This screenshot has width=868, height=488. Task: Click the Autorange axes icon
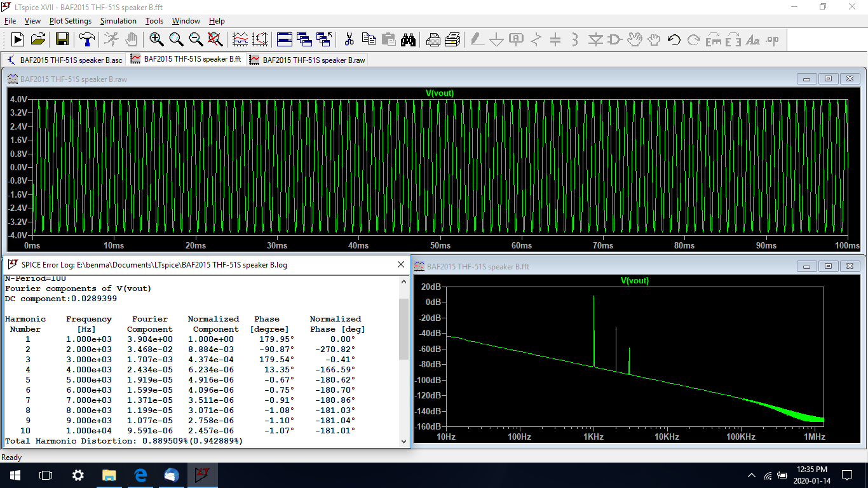260,39
